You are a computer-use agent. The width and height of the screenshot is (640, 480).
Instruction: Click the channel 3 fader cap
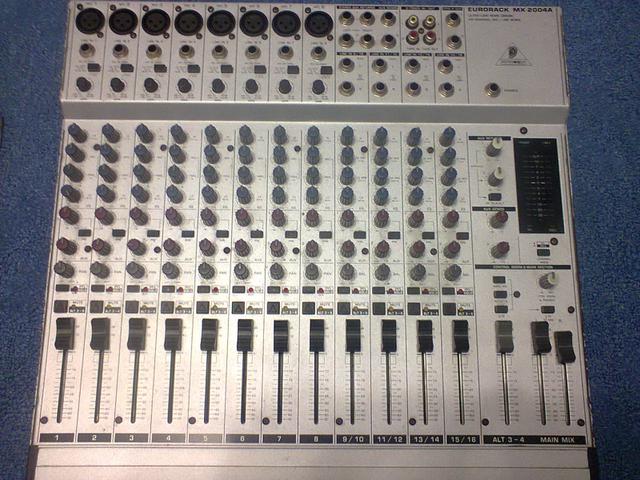[x=137, y=335]
